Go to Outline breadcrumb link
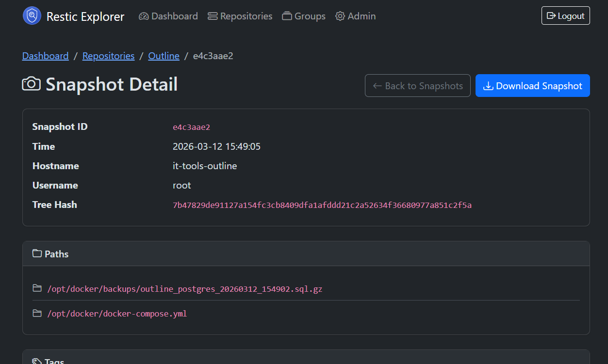The width and height of the screenshot is (608, 364). click(x=164, y=56)
